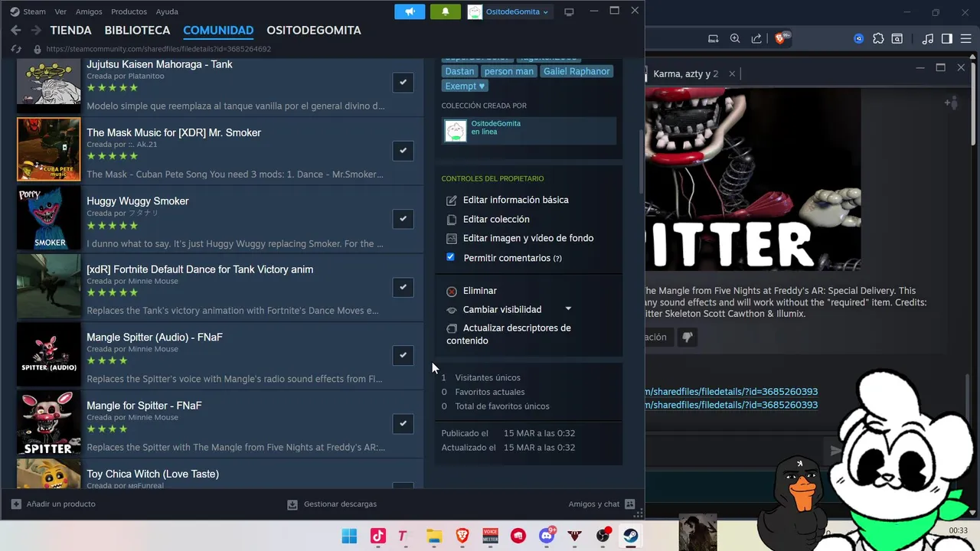Open OsitodeGomita creator profile link
980x551 pixels.
point(495,123)
